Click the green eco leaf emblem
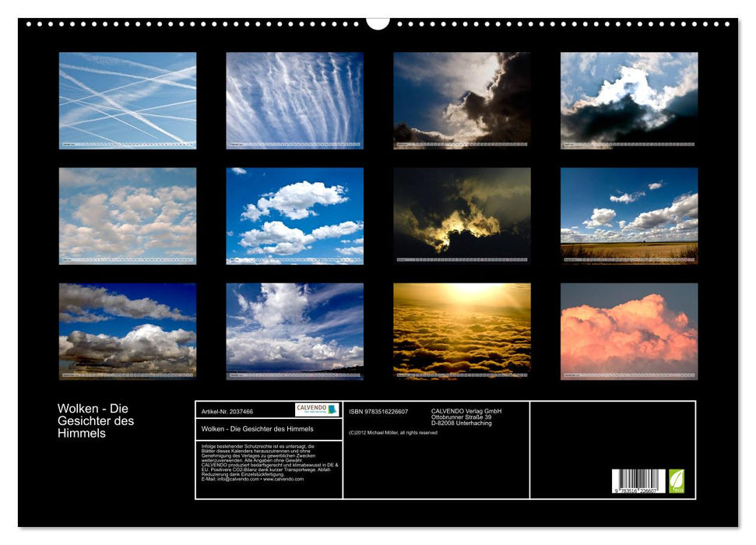756x545 pixels. point(677,481)
